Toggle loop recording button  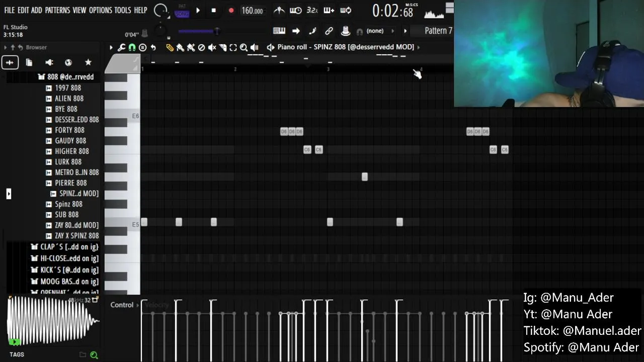(346, 10)
